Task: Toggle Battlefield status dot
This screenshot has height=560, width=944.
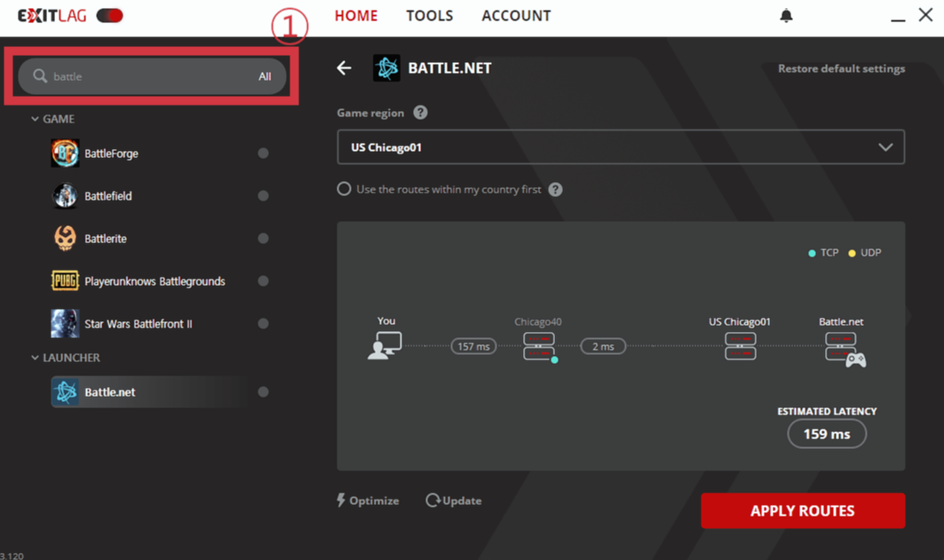Action: pos(263,195)
